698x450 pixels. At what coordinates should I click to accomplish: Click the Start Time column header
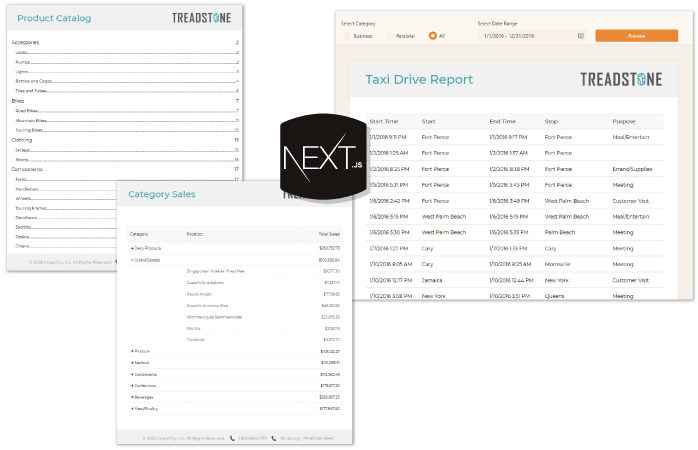point(384,122)
